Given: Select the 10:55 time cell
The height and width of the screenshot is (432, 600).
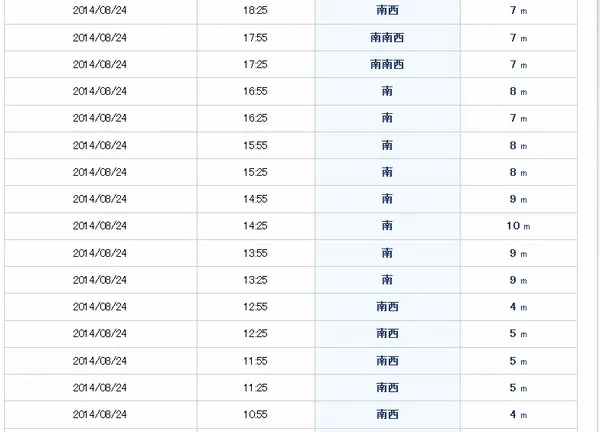Looking at the screenshot, I should coord(255,414).
